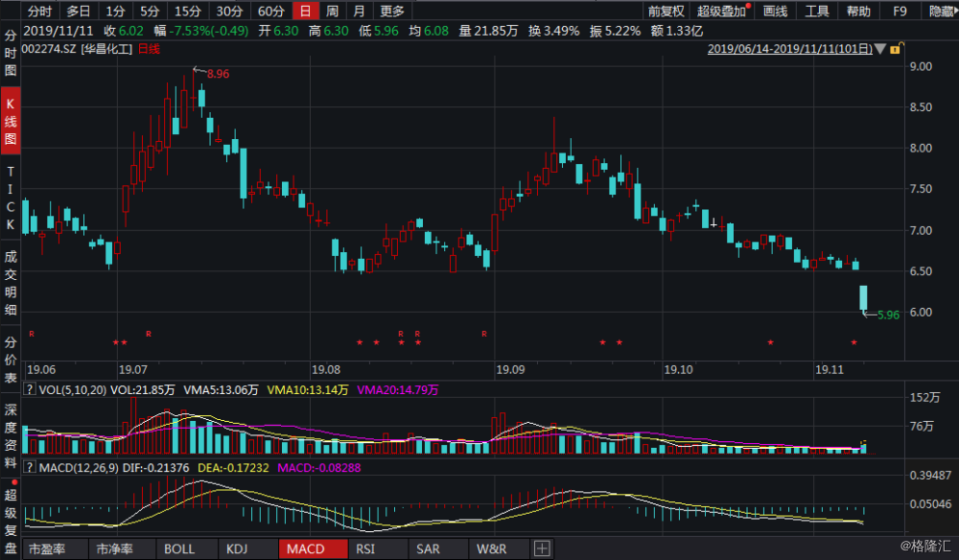Screen dimensions: 959x560
Task: Switch to the 多日 tab
Action: point(78,11)
